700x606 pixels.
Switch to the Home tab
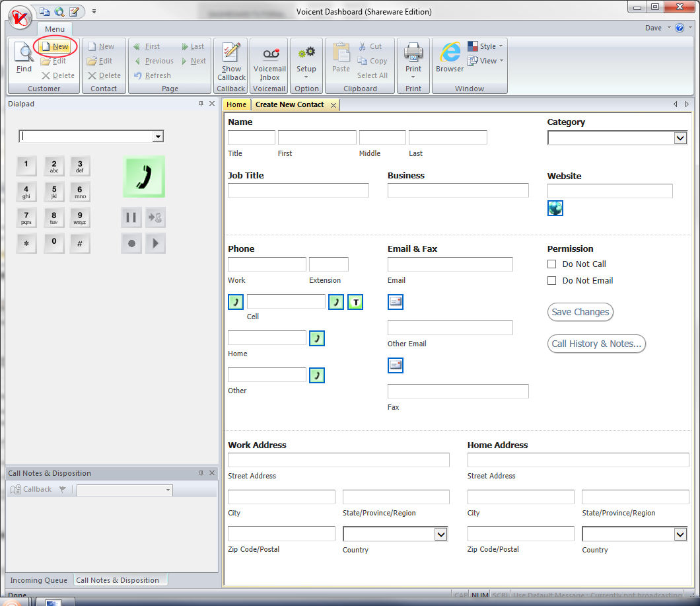236,104
